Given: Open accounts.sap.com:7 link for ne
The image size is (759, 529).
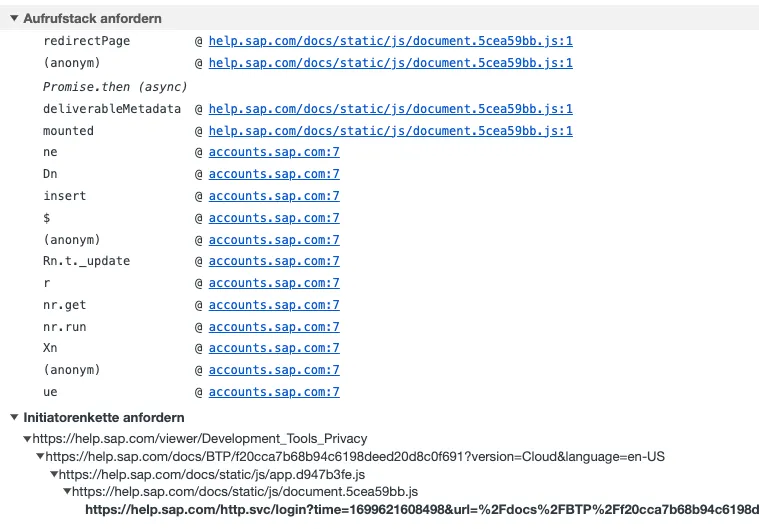Looking at the screenshot, I should (274, 152).
